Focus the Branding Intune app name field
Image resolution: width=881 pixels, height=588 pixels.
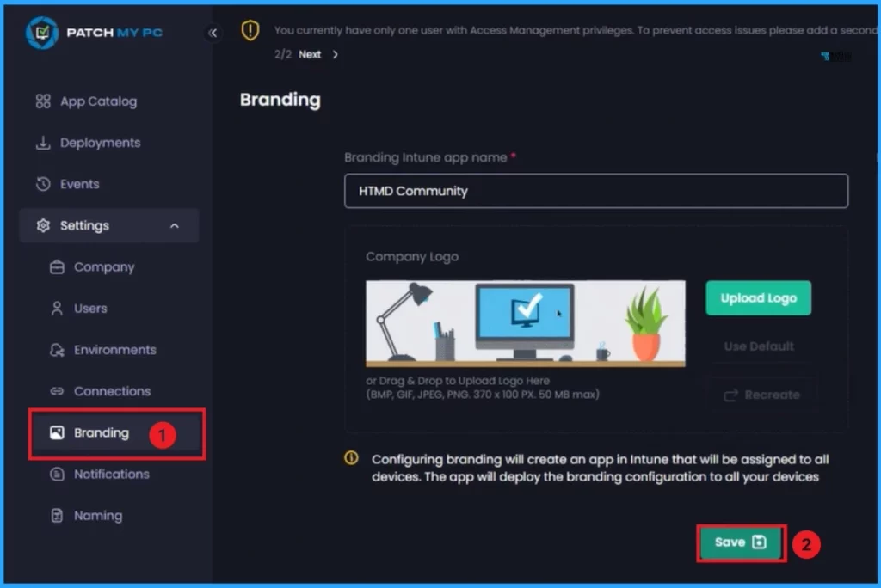[596, 191]
